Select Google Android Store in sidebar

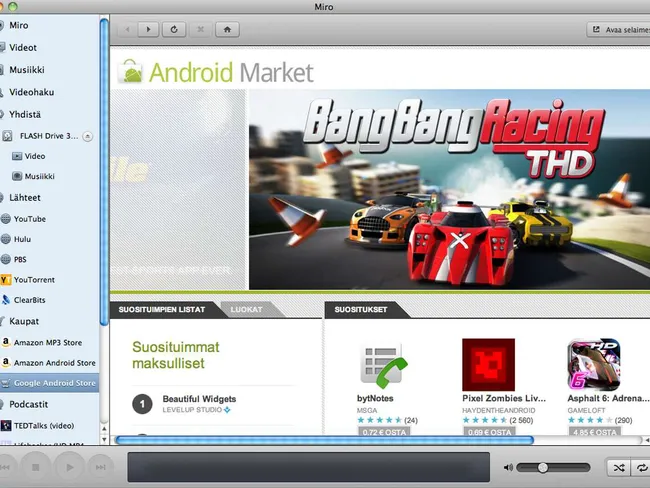coord(49,383)
